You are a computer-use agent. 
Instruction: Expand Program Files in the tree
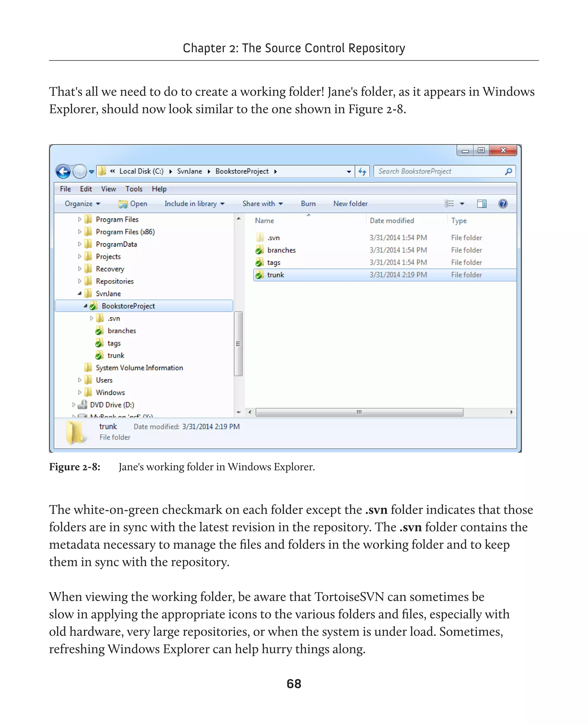click(x=80, y=220)
